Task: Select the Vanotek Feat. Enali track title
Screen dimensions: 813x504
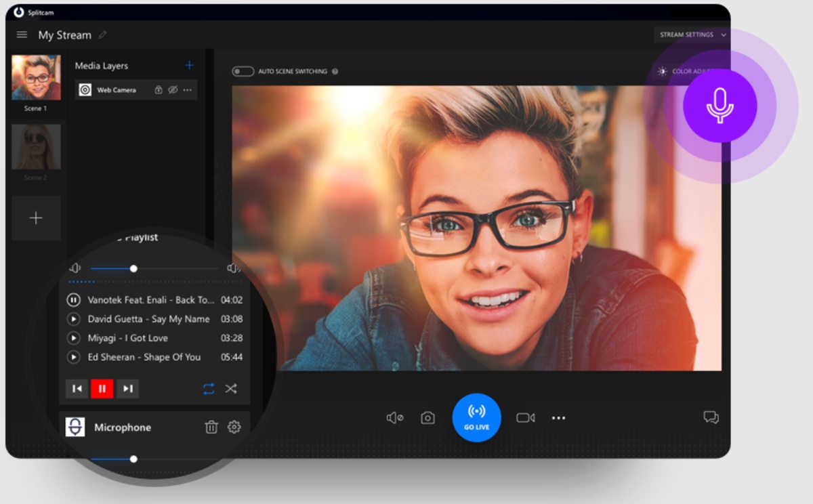Action: point(151,300)
